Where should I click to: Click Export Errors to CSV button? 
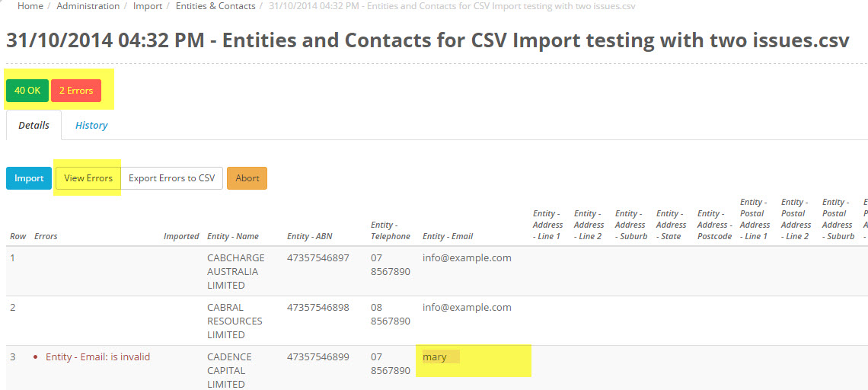[171, 178]
